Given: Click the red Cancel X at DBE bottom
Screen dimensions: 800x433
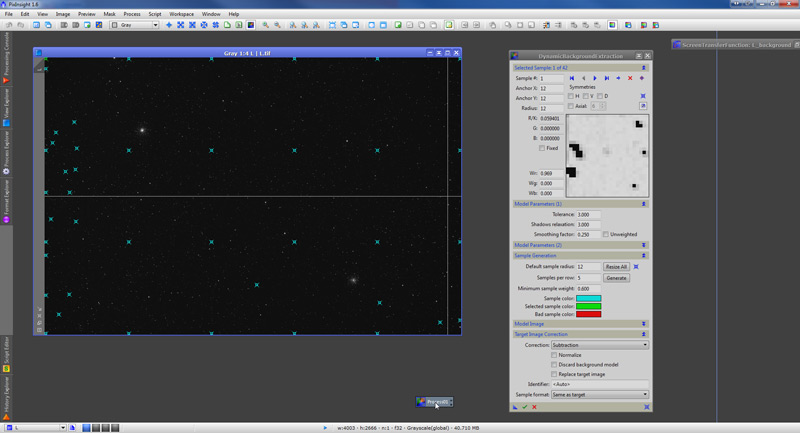Looking at the screenshot, I should pyautogui.click(x=534, y=407).
